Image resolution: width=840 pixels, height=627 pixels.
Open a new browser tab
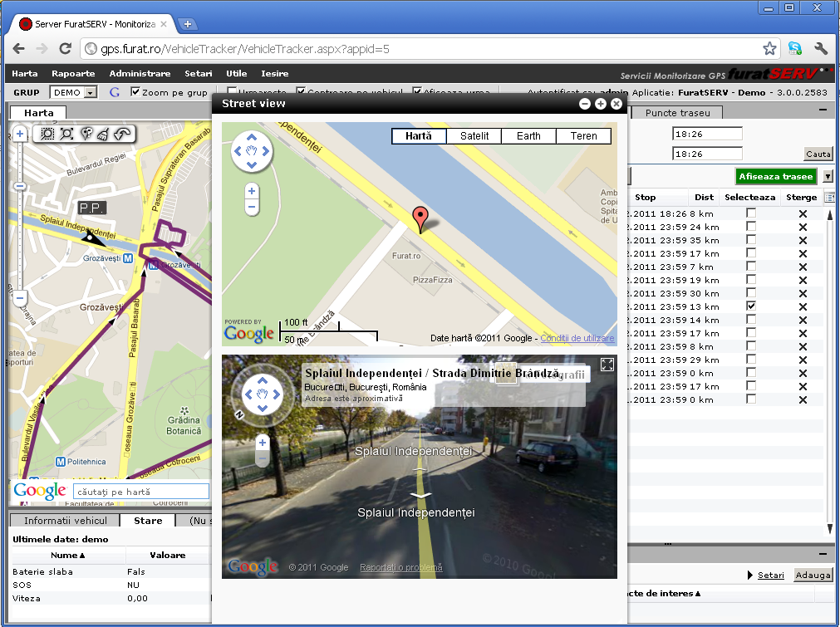[x=188, y=24]
